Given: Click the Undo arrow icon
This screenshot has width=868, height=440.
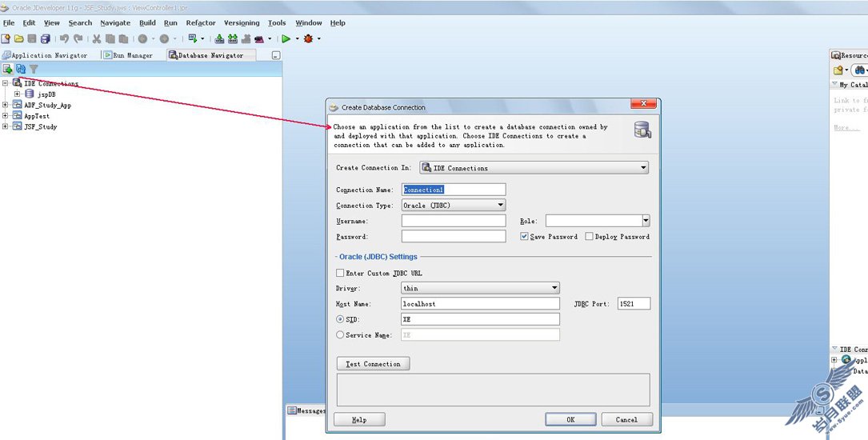Looking at the screenshot, I should [x=64, y=38].
